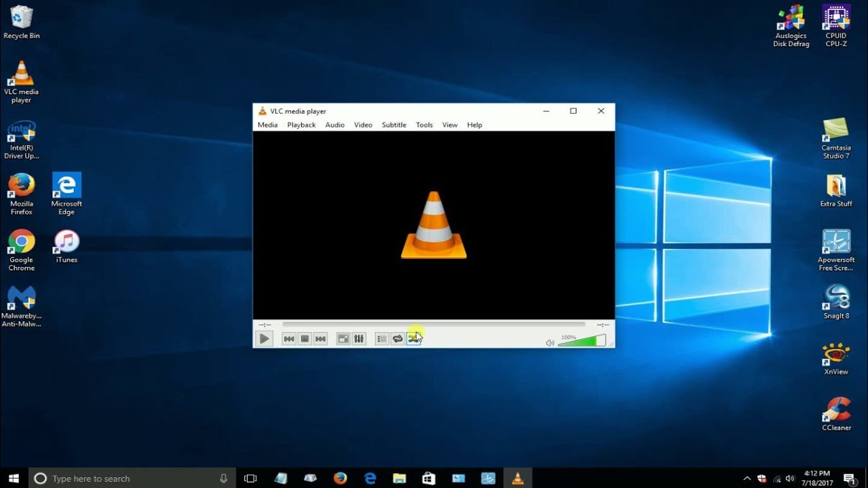The height and width of the screenshot is (488, 868).
Task: Open the Tools menu
Action: [x=424, y=125]
